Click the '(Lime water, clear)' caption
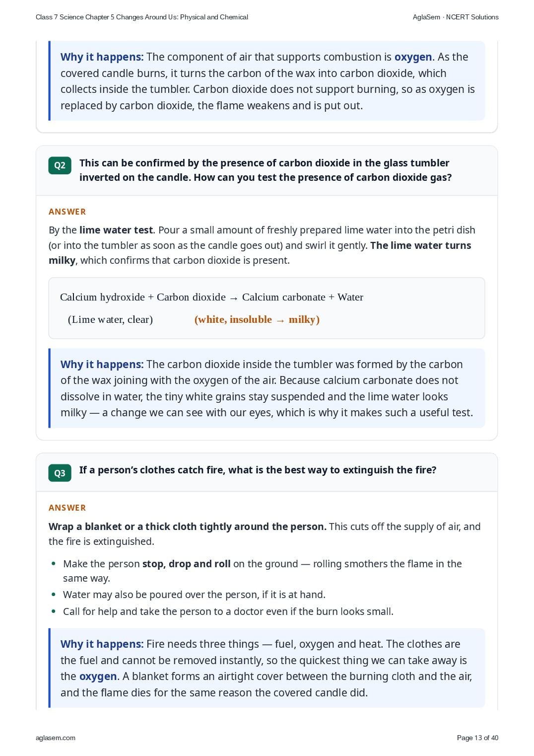534x756 pixels. 110,319
